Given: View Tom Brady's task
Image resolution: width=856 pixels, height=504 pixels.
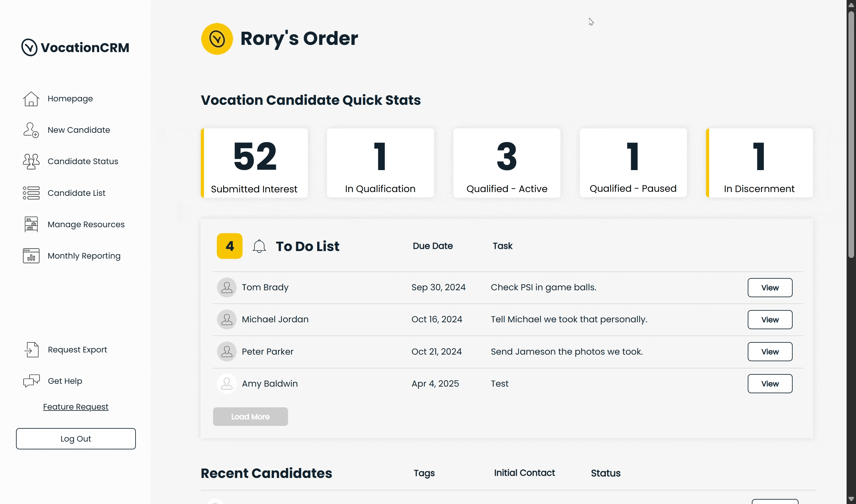Looking at the screenshot, I should (770, 288).
